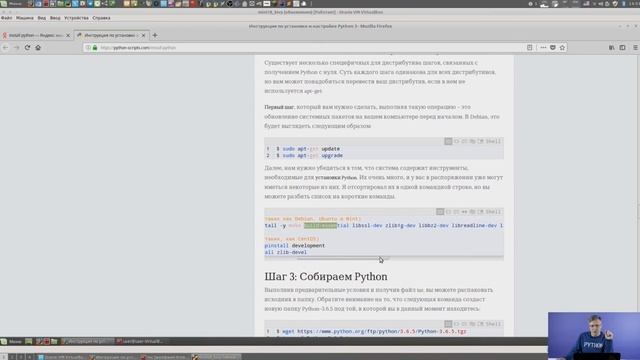Screen dimensions: 640x360
Task: Open Mint Menu in guest bottom panel
Action: pos(11,341)
